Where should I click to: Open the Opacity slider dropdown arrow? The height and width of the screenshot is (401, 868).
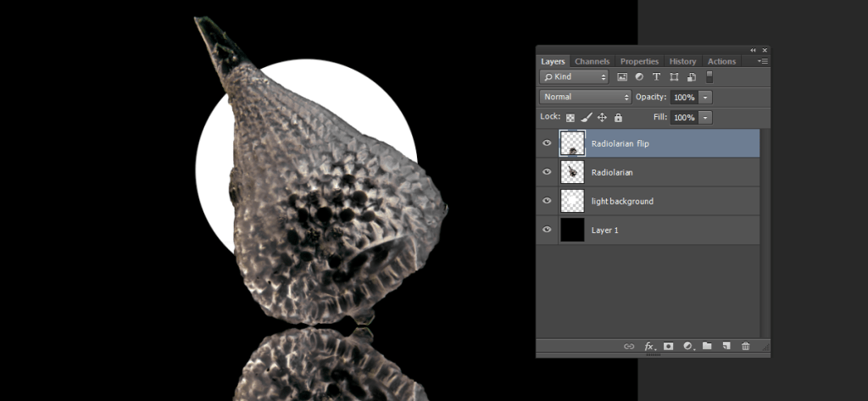coord(705,97)
